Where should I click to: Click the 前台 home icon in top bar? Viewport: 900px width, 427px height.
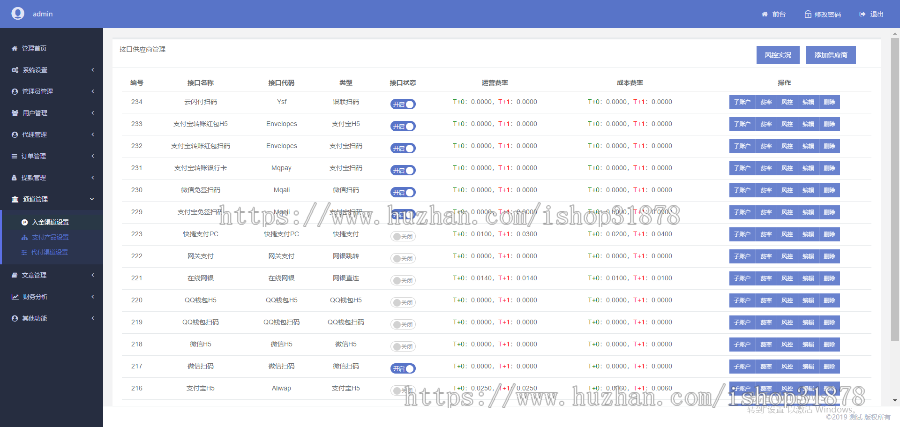click(x=765, y=14)
